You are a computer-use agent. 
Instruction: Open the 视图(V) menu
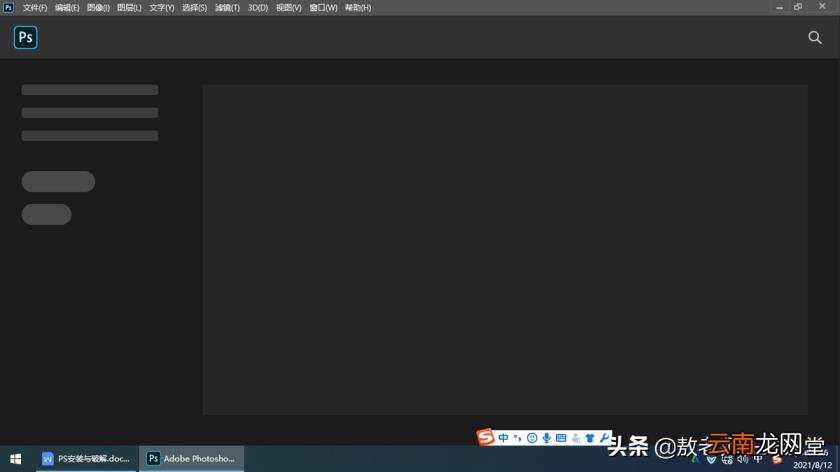(288, 8)
